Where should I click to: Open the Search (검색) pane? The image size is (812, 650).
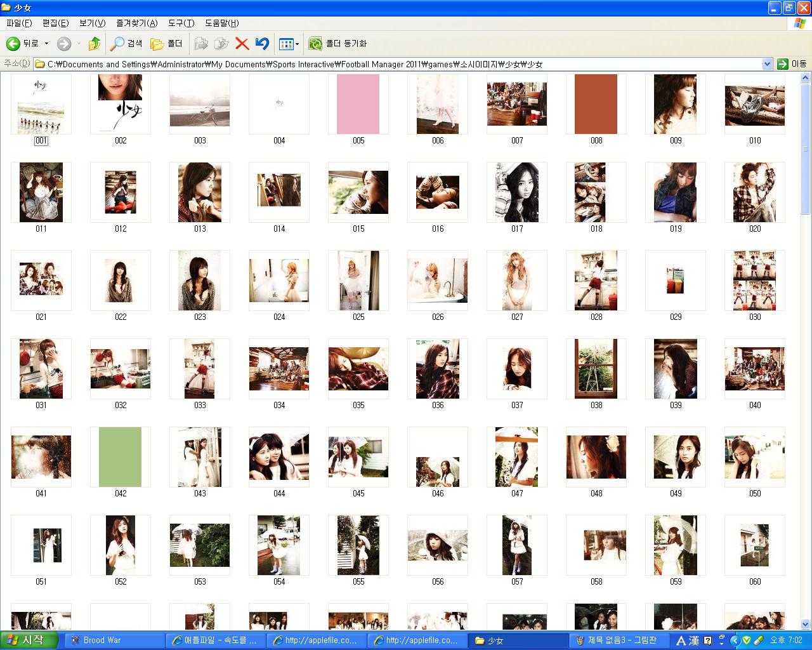(126, 44)
